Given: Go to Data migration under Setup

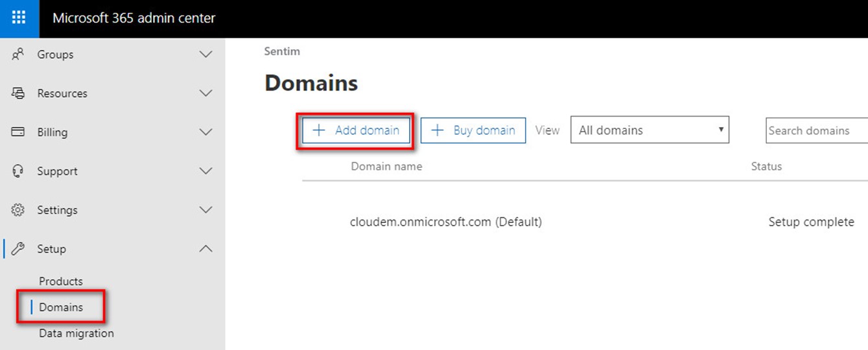Looking at the screenshot, I should coord(76,333).
